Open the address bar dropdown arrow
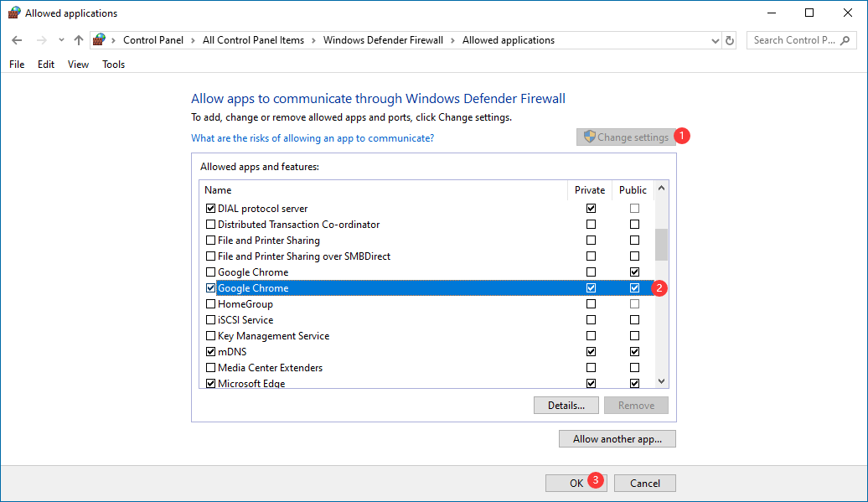Screen dimensions: 868x502 pos(715,39)
